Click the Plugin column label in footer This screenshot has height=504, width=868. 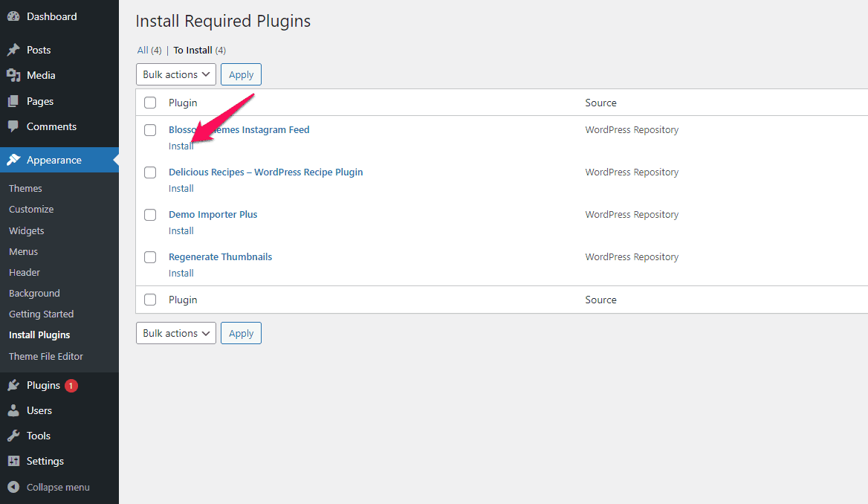(x=183, y=300)
